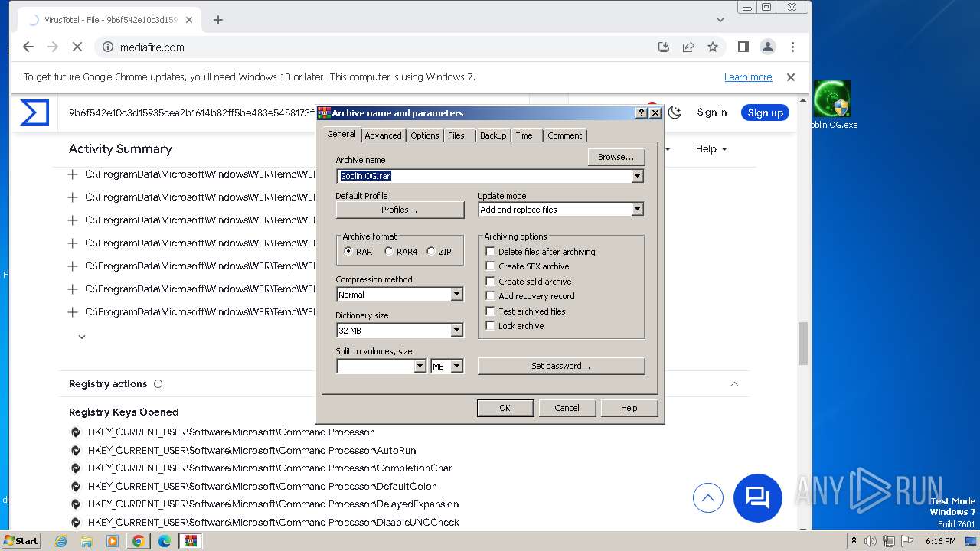Open Chrome side panel icon

point(743,47)
